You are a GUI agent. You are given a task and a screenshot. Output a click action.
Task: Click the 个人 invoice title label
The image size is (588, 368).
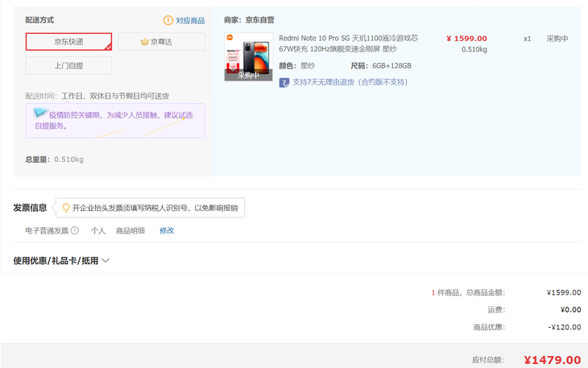98,230
